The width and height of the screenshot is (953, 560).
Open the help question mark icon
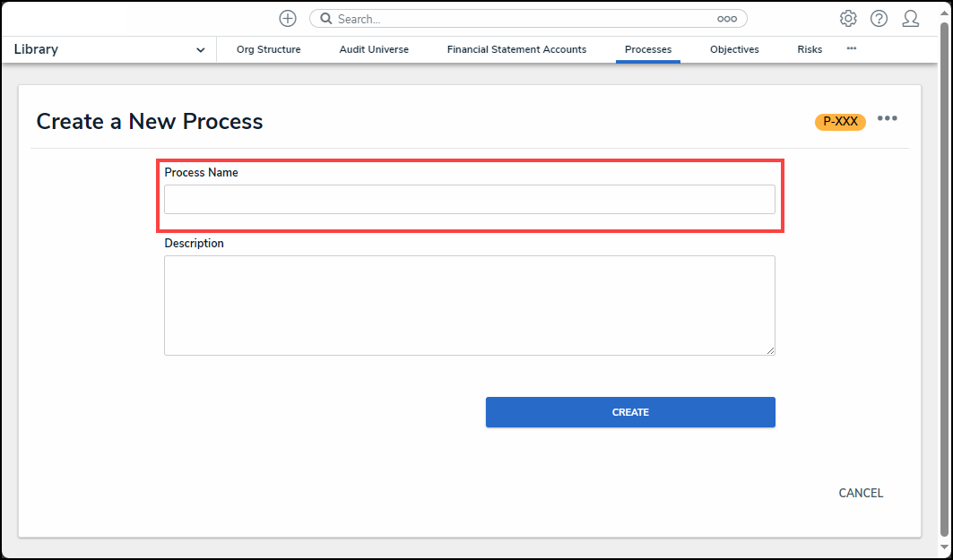(x=879, y=19)
